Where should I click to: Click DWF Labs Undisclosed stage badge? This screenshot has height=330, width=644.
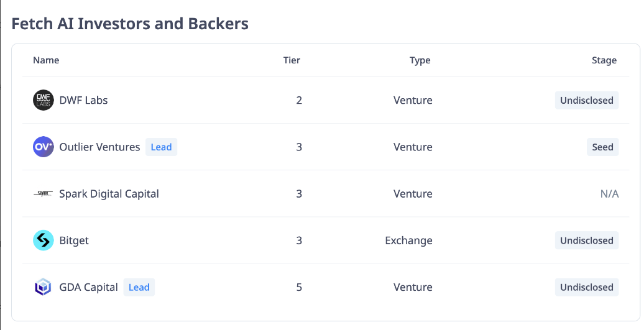coord(587,100)
